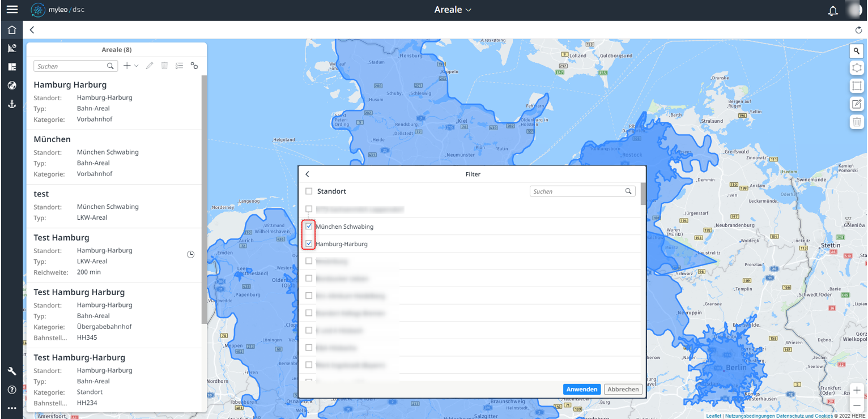Zoom out on the map
Viewport: 868px width, 419px height.
[857, 405]
